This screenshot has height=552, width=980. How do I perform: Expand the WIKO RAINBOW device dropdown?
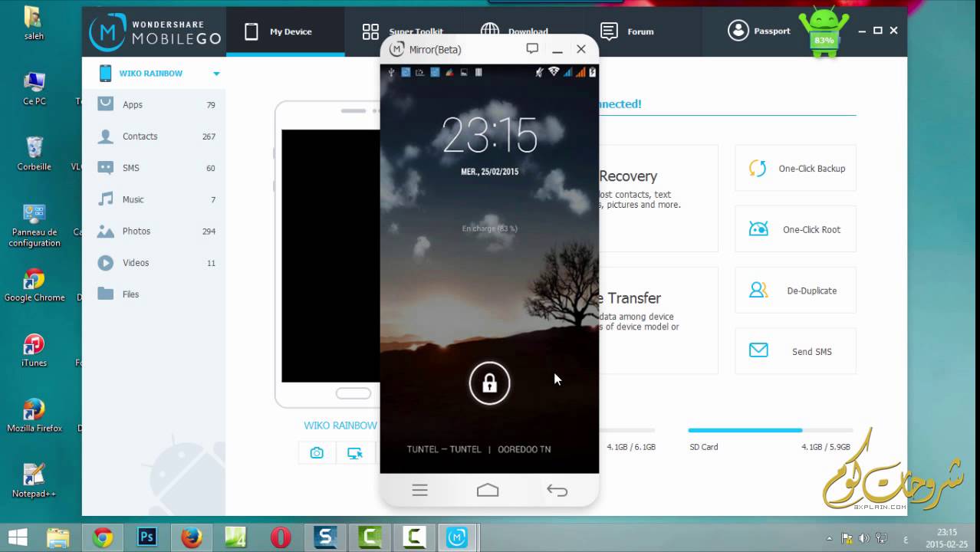[216, 74]
